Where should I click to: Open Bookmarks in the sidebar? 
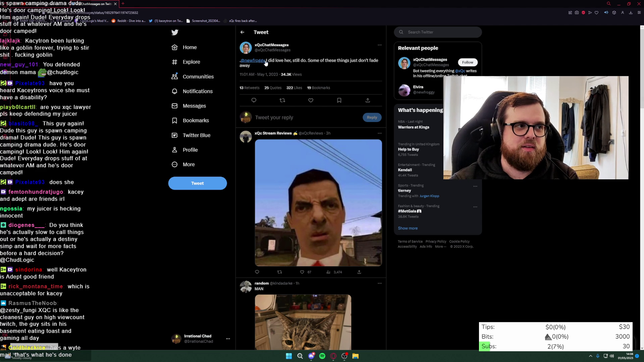point(190,121)
